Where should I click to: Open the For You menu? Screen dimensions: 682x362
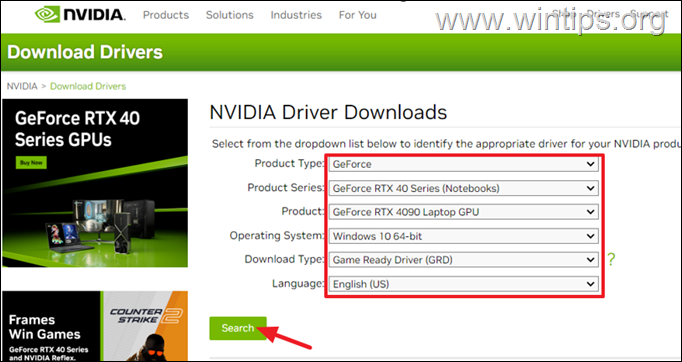358,15
